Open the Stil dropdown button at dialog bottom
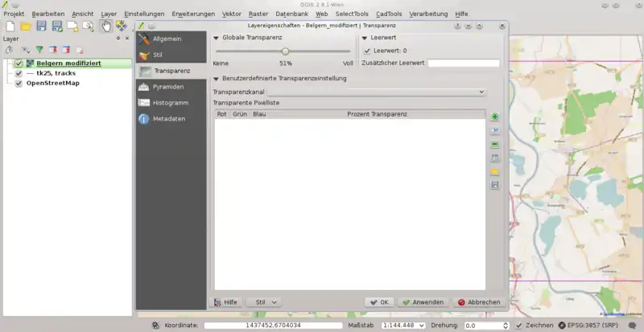 pyautogui.click(x=264, y=302)
